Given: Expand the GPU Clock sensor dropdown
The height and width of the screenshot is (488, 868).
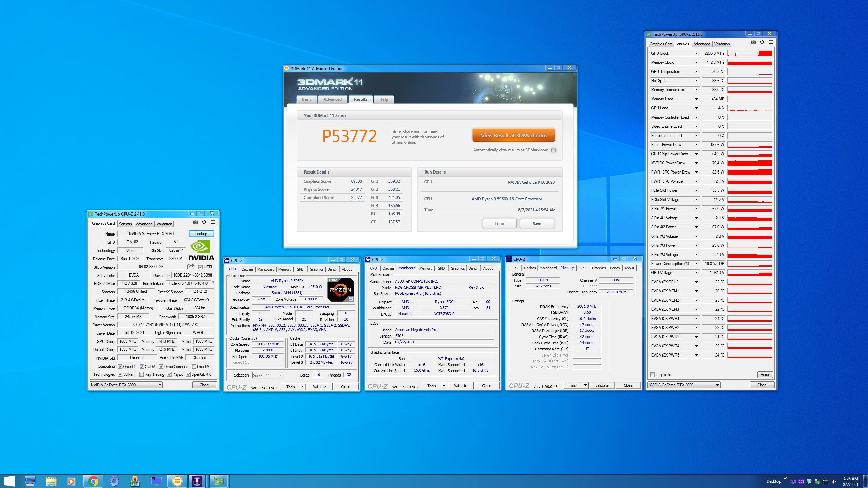Looking at the screenshot, I should [696, 53].
